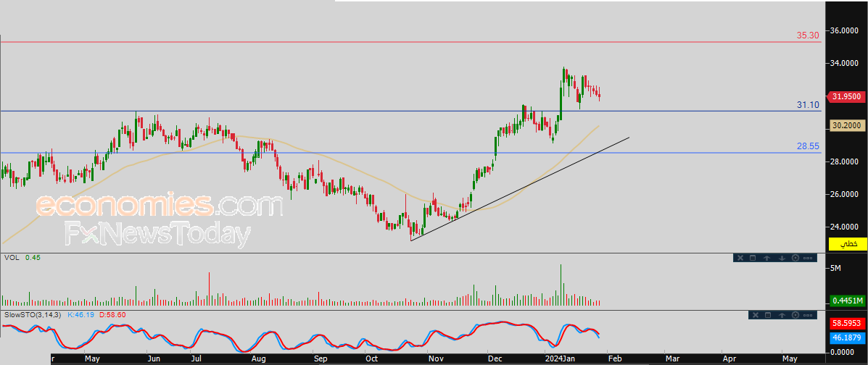Move the SlowSTO panel up
Image resolution: width=868 pixels, height=365 pixels.
[x=782, y=315]
